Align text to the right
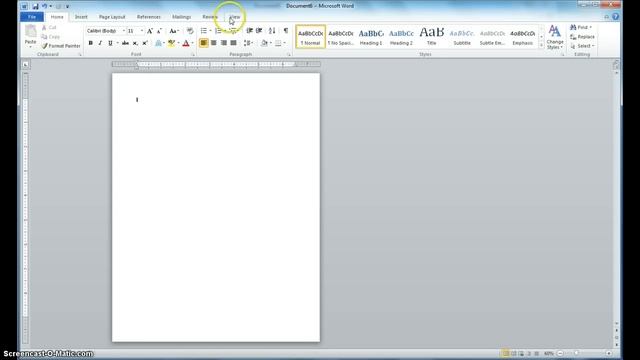The image size is (640, 360). (224, 43)
